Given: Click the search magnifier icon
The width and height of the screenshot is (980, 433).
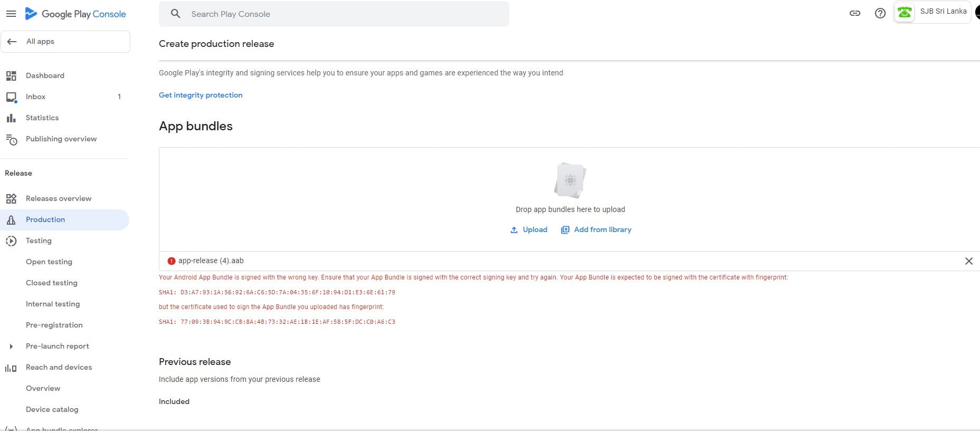Looking at the screenshot, I should pyautogui.click(x=176, y=14).
